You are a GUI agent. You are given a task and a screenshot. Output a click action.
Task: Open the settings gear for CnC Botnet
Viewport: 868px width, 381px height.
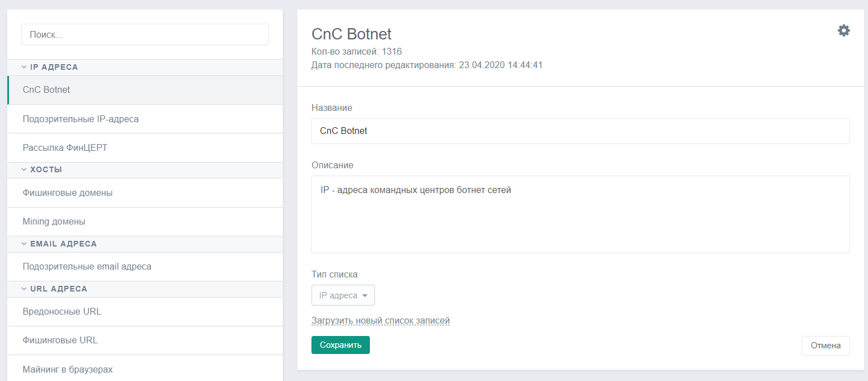point(844,30)
